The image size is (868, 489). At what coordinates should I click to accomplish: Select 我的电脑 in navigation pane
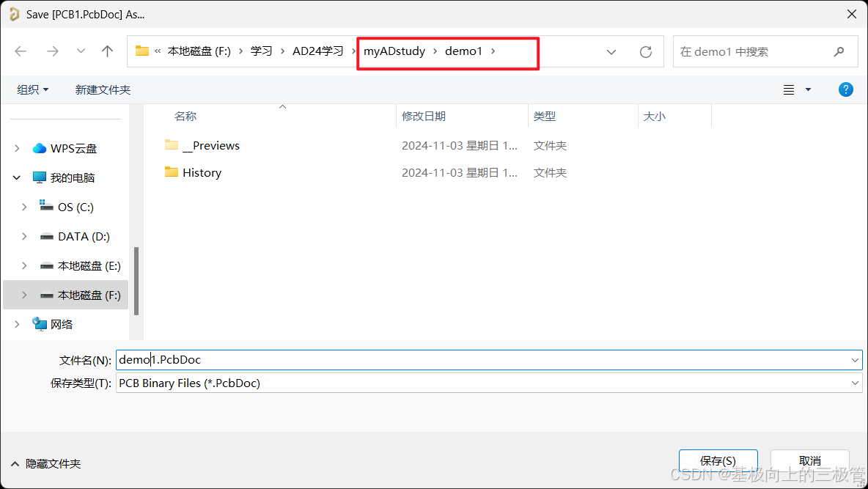73,177
